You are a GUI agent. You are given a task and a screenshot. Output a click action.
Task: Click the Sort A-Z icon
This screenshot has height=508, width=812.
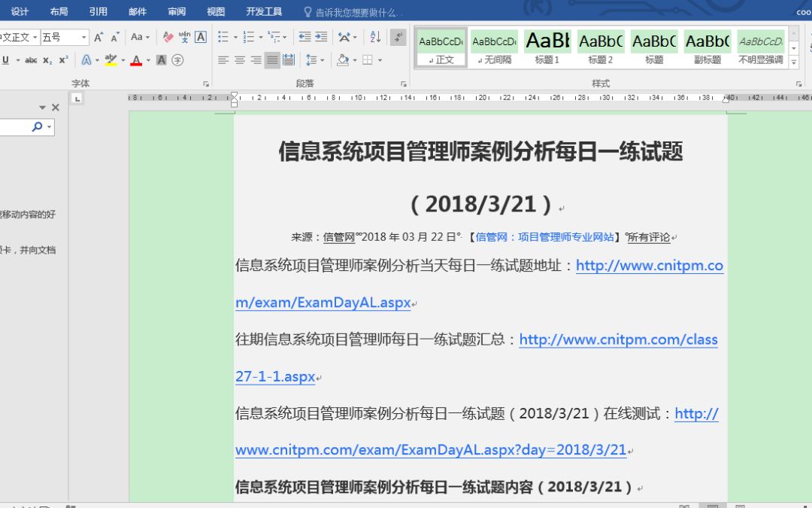point(375,37)
